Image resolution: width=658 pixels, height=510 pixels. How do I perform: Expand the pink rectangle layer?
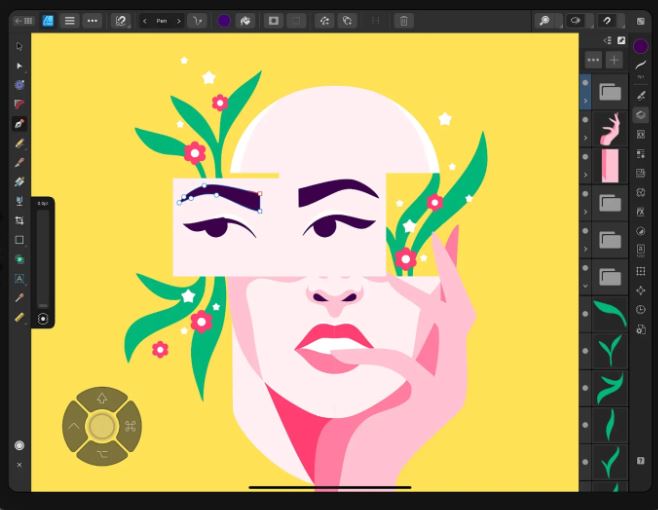(x=585, y=175)
